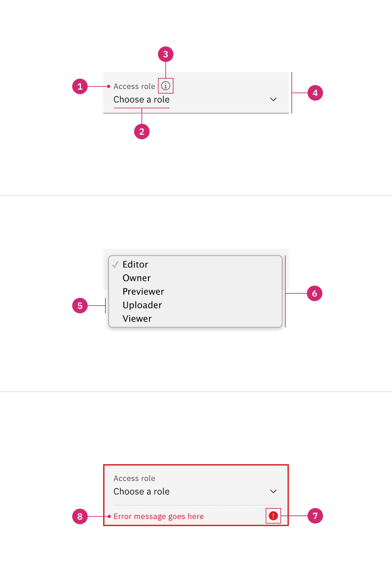Click annotation badge number 3
This screenshot has width=392, height=588.
[166, 54]
